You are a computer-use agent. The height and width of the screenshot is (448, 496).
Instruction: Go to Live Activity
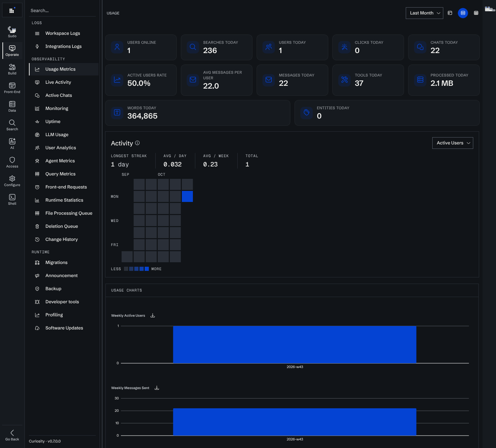tap(64, 82)
